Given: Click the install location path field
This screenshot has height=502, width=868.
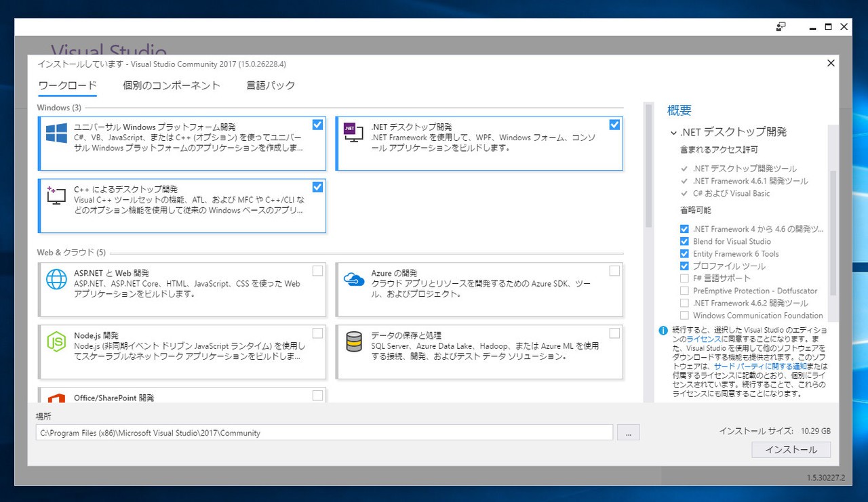Looking at the screenshot, I should tap(324, 432).
